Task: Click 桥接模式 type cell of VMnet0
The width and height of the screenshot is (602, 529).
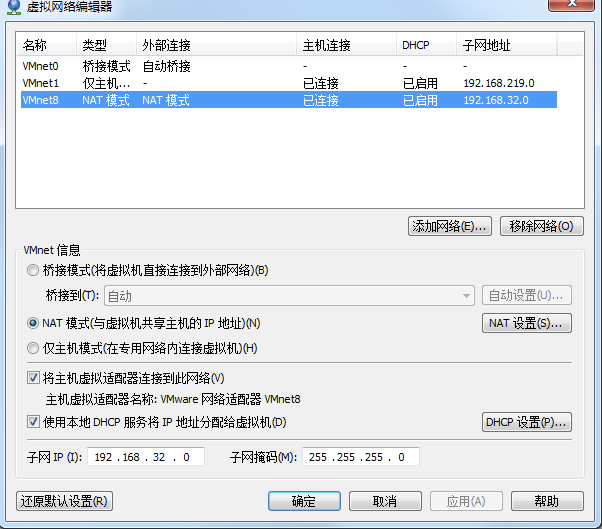Action: click(106, 66)
